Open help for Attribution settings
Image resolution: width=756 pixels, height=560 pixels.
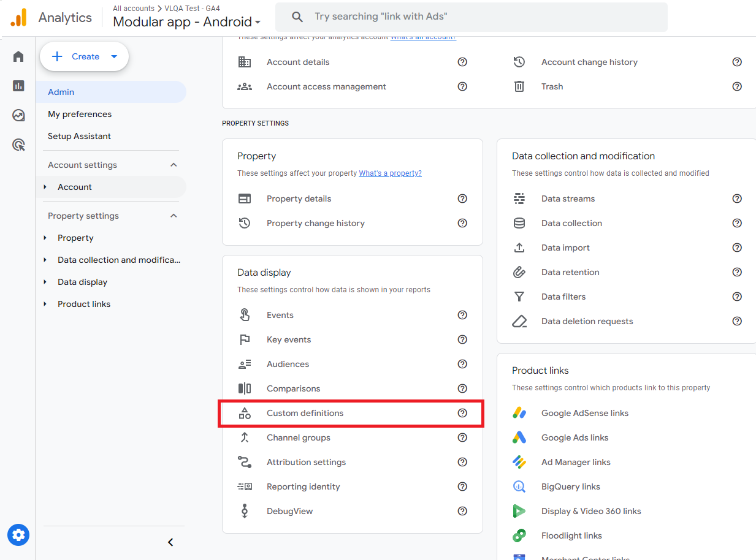pyautogui.click(x=462, y=462)
